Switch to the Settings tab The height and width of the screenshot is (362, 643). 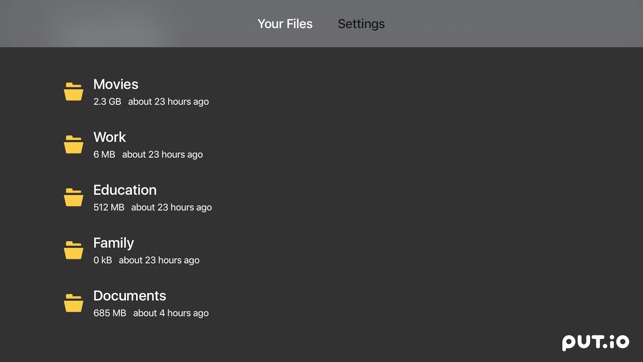361,24
